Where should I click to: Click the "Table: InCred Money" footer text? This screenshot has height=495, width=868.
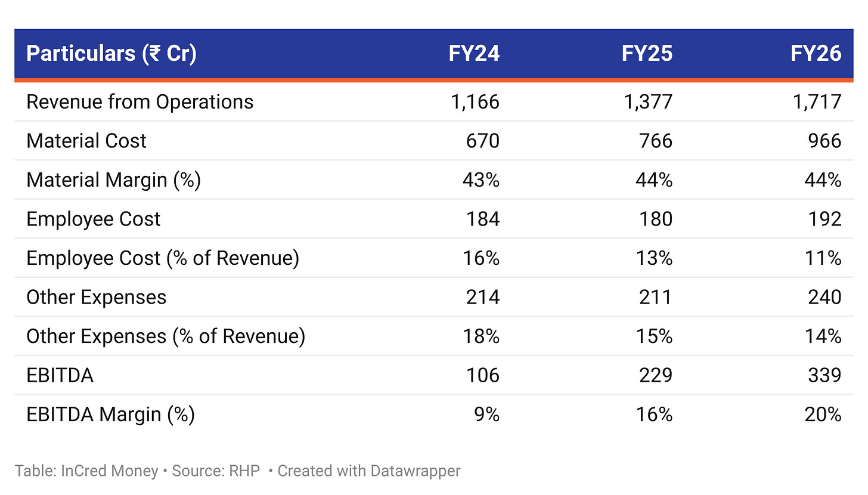(x=86, y=471)
